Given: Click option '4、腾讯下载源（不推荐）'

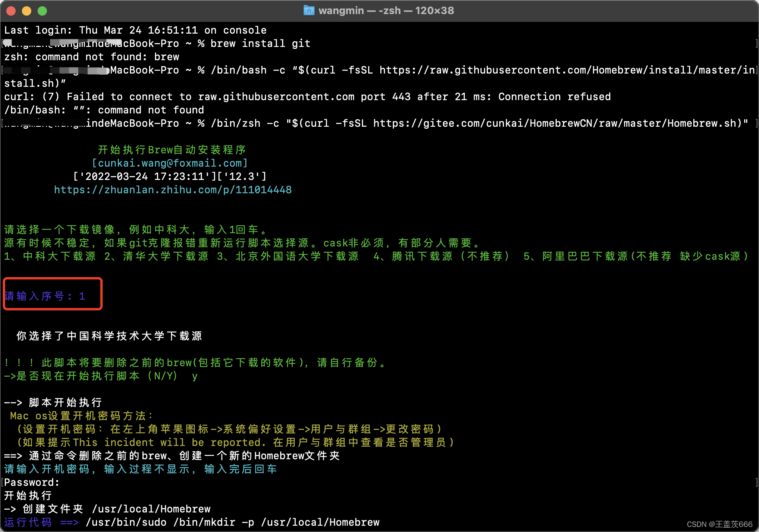Looking at the screenshot, I should pos(442,257).
